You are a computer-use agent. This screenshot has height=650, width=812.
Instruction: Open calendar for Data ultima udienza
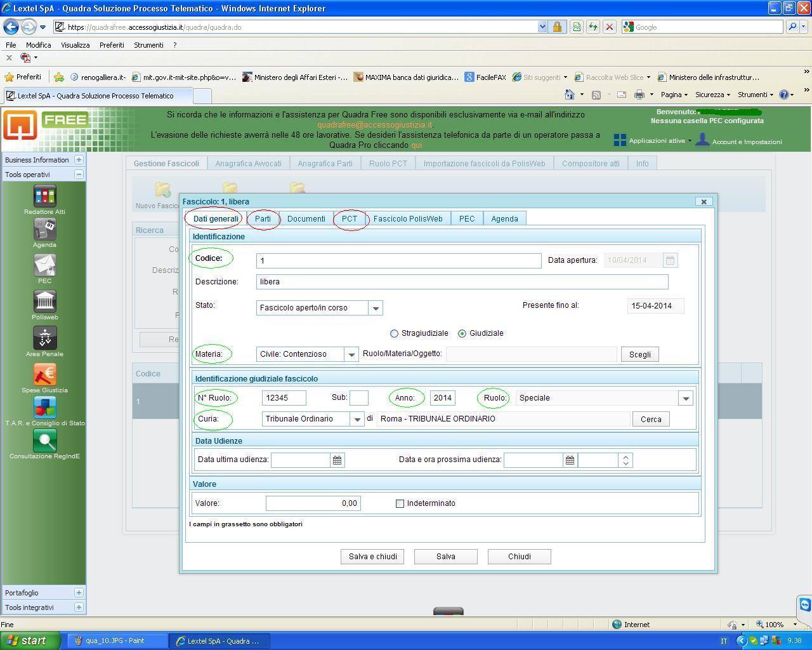point(337,460)
